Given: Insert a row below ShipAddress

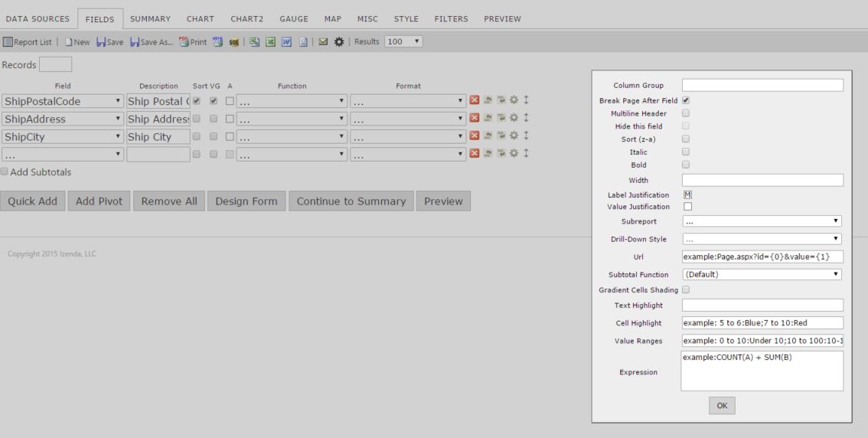Looking at the screenshot, I should click(x=501, y=118).
